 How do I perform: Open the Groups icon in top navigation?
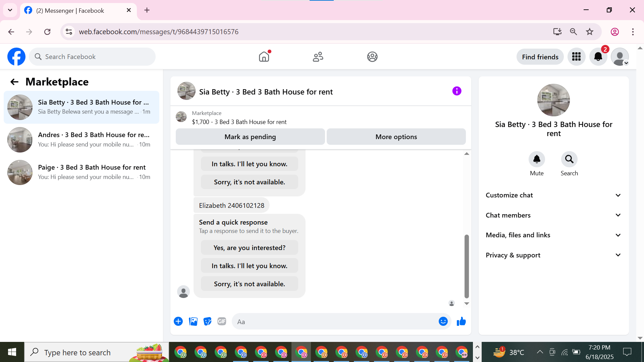(372, 57)
